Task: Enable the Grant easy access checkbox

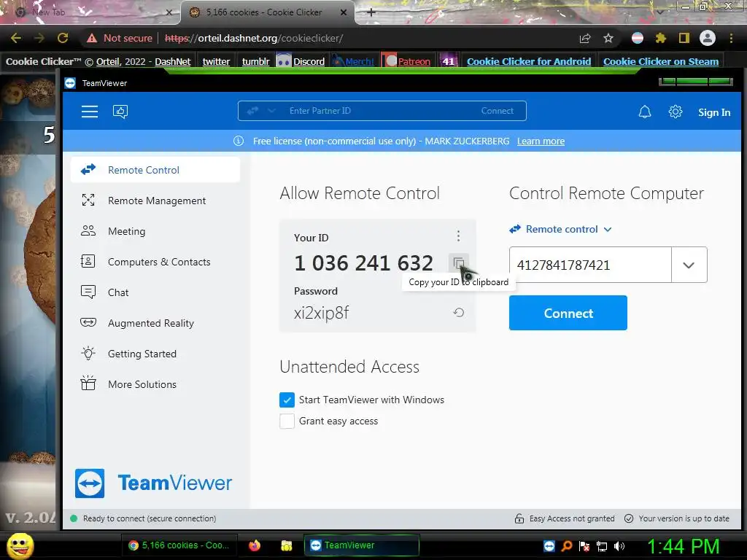Action: pos(287,421)
